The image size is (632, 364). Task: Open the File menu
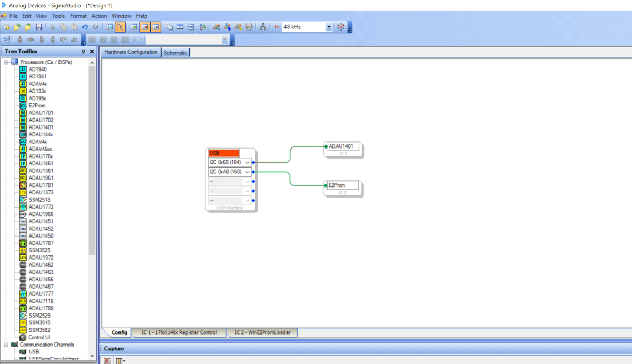(13, 16)
